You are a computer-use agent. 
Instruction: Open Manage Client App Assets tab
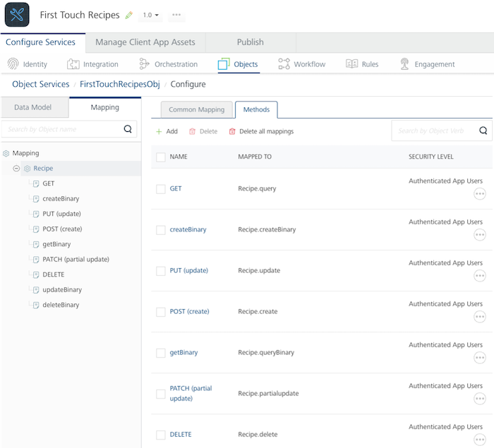click(x=145, y=42)
